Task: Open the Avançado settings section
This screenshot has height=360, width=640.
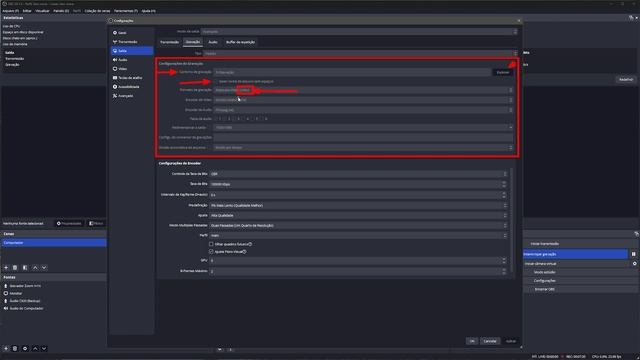Action: [132, 96]
